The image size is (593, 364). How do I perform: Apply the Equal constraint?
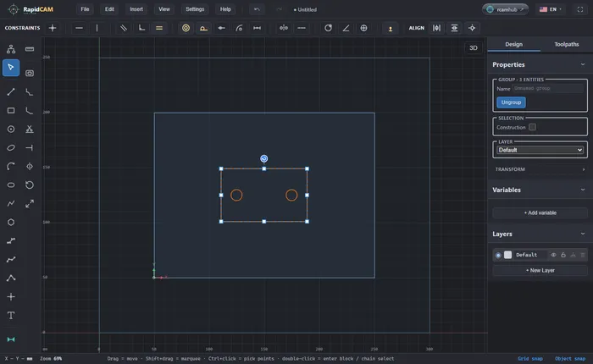coord(159,28)
